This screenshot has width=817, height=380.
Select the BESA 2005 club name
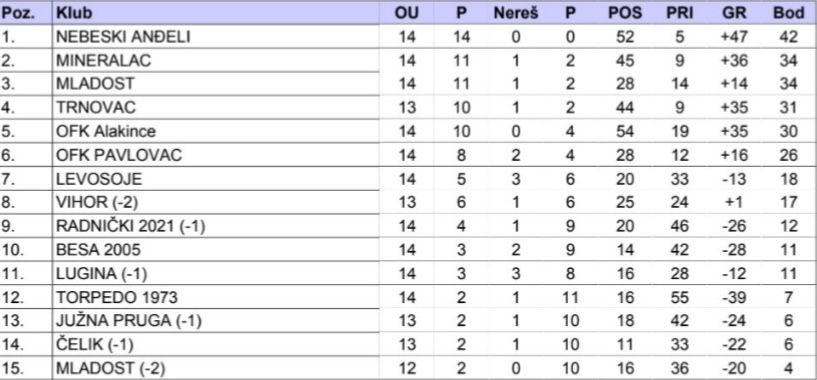pos(98,250)
